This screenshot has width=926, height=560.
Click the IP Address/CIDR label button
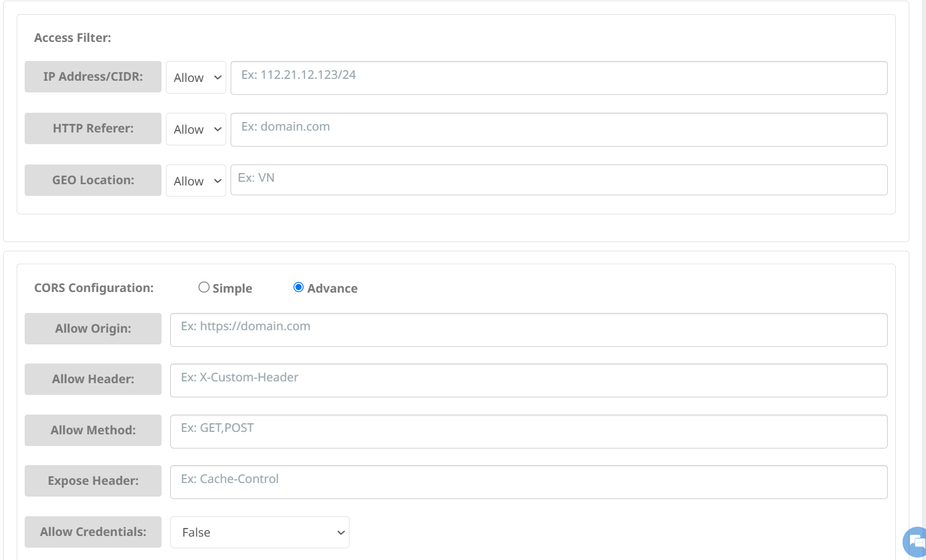pos(93,77)
